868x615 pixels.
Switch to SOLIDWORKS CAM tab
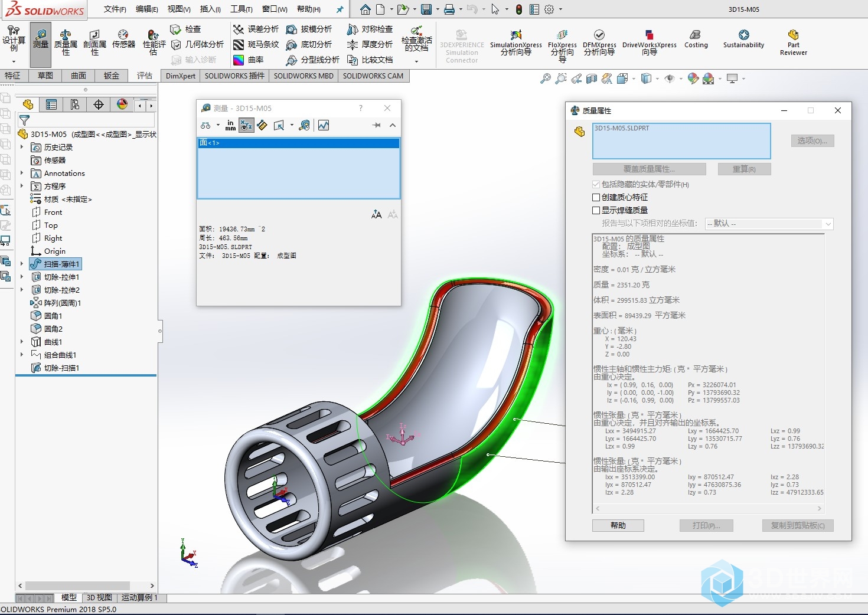[373, 76]
